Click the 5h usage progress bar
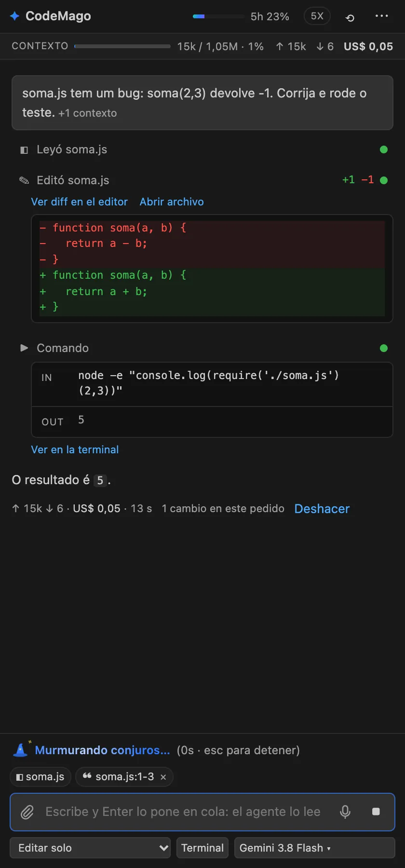The height and width of the screenshot is (868, 405). (x=219, y=16)
